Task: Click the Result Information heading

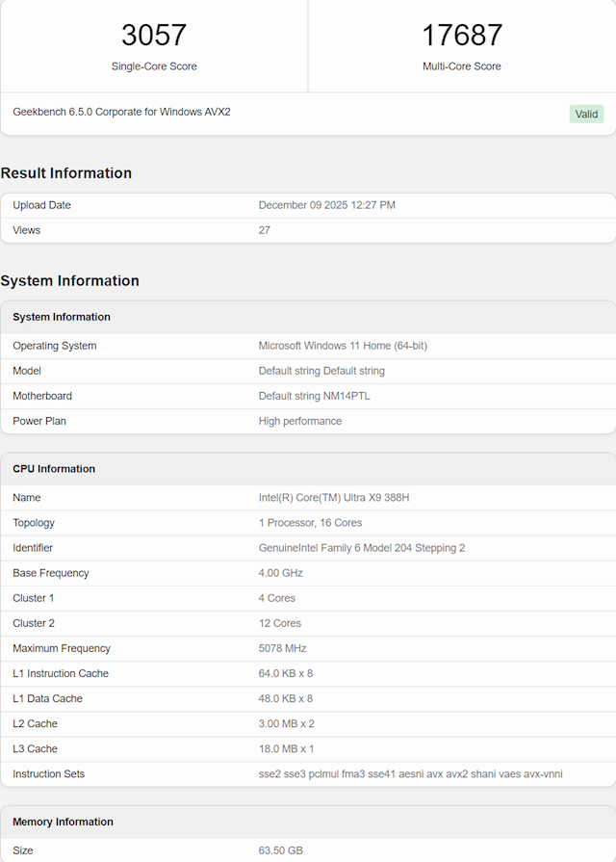Action: pos(66,173)
